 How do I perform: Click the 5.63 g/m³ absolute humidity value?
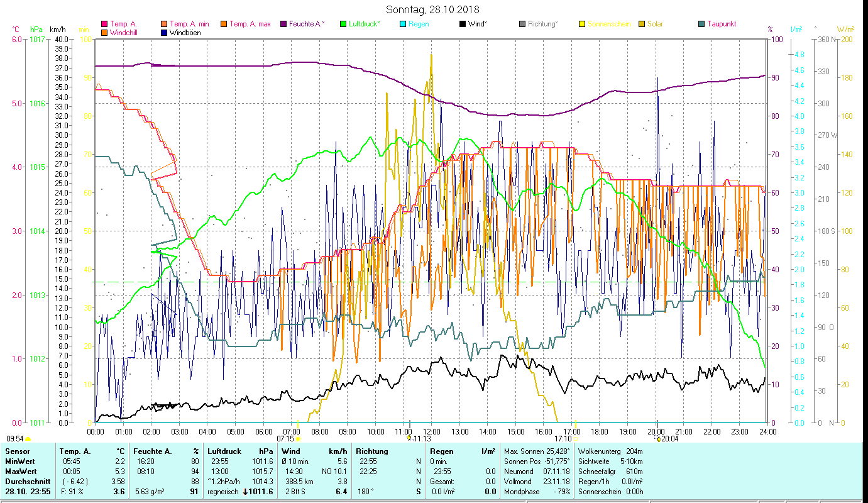click(149, 492)
